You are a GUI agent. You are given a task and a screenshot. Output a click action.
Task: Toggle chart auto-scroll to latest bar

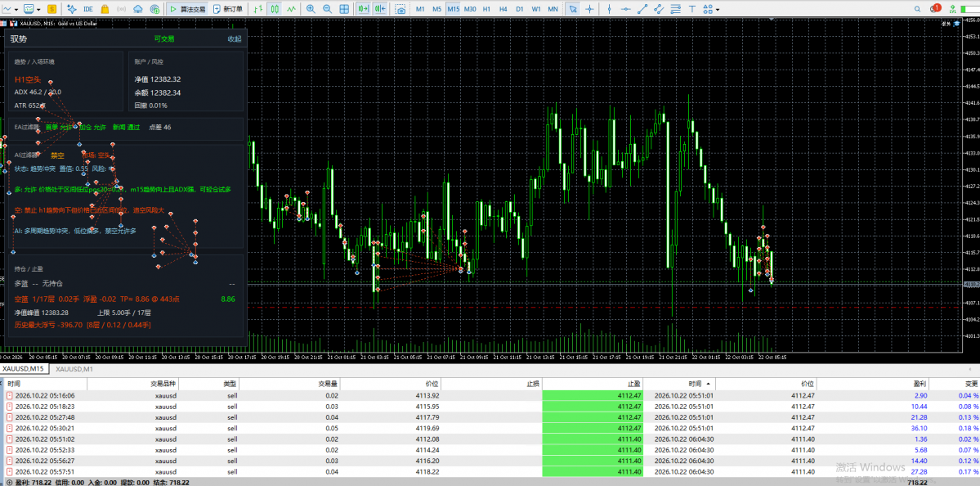363,9
